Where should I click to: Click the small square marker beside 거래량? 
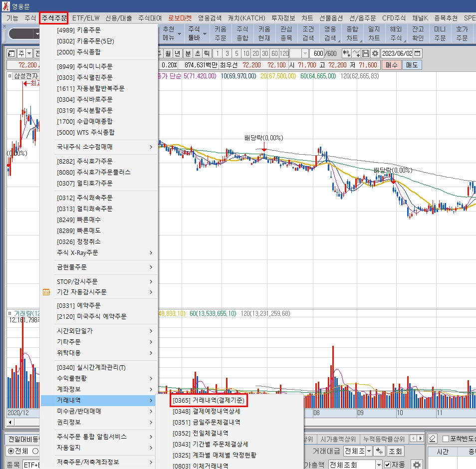(x=9, y=313)
